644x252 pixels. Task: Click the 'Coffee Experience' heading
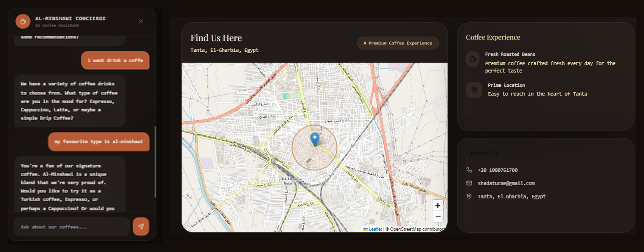click(x=493, y=37)
